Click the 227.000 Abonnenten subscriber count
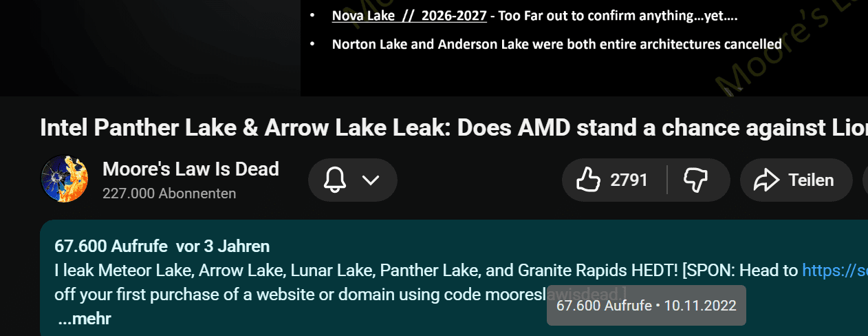 coord(169,193)
